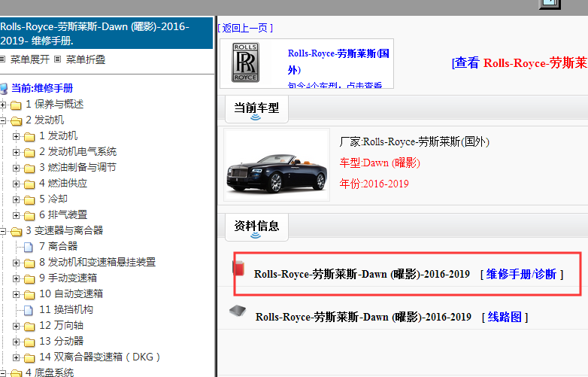Click folder icon beside 2 发动机电气系统
Viewport: 588px width, 377px height.
click(x=29, y=152)
